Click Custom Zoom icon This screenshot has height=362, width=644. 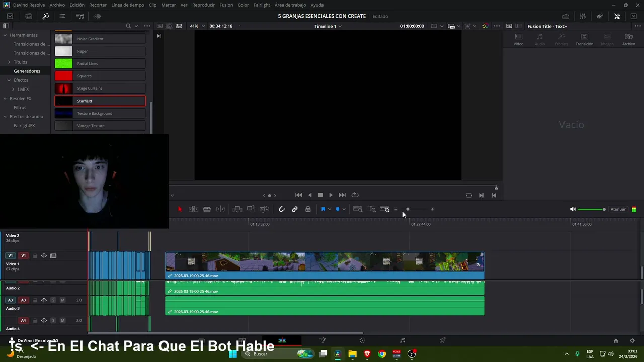coord(385,209)
